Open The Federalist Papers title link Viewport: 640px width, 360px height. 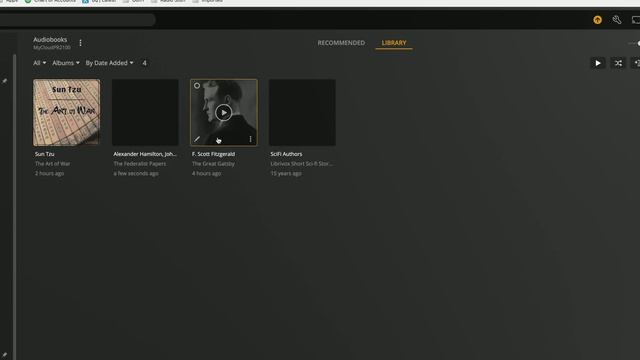tap(140, 164)
